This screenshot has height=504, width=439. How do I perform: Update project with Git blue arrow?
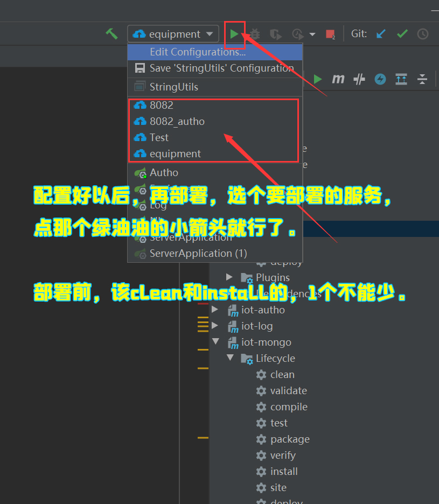[x=381, y=34]
